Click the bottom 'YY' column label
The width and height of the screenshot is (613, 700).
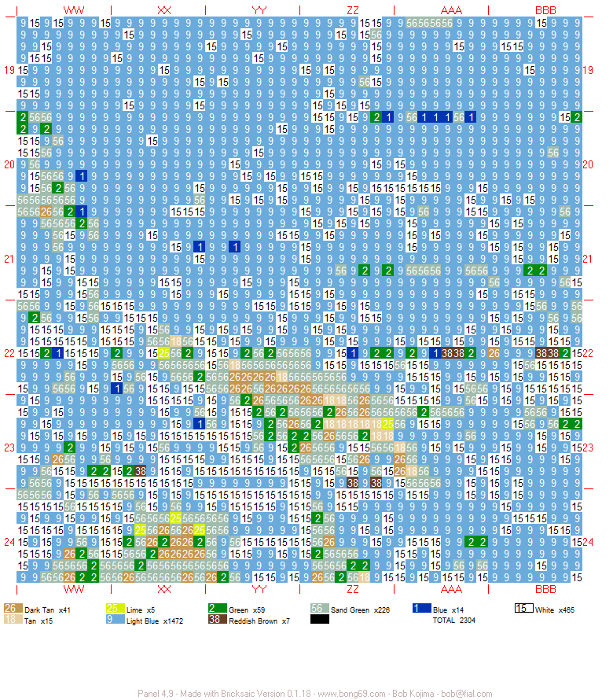pos(259,589)
